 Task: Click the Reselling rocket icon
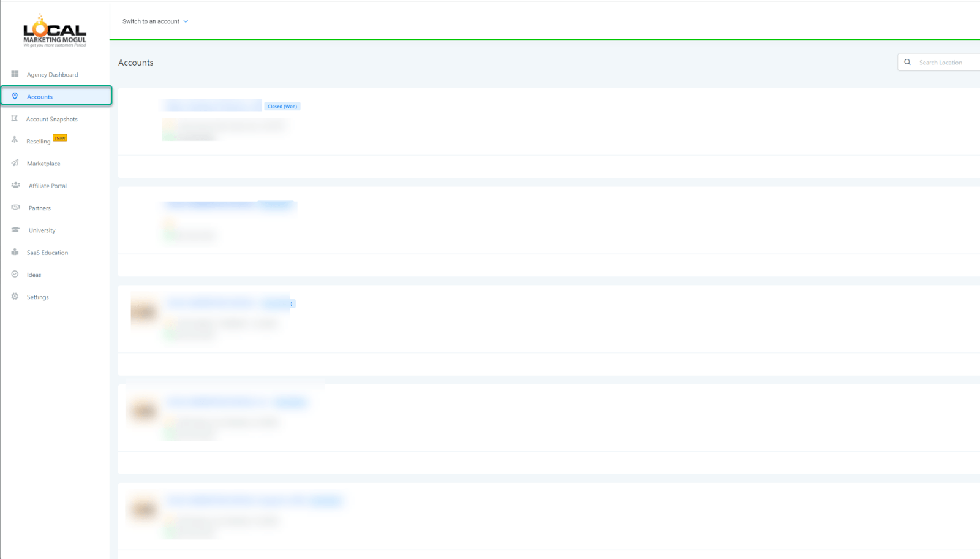[15, 140]
